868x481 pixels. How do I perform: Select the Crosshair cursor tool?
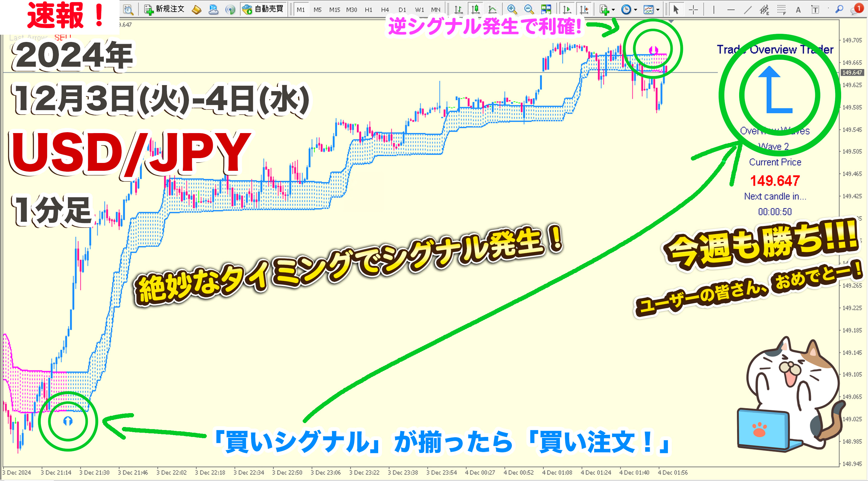(693, 10)
